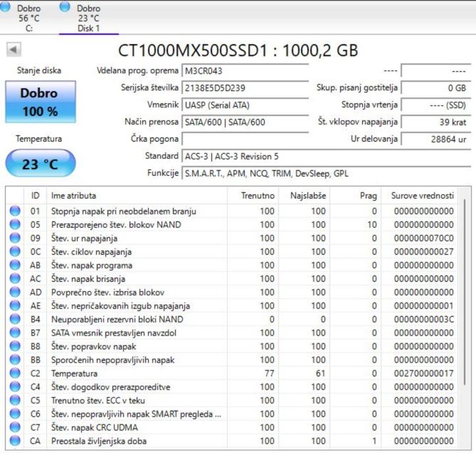Screen dimensions: 476x454
Task: Click raw value 0000000070C0 for power-on hours
Action: 424,238
